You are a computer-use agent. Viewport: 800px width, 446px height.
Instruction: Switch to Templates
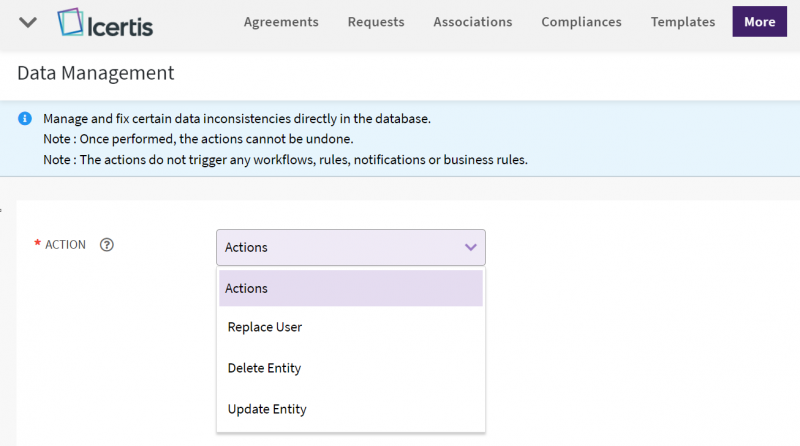[682, 22]
